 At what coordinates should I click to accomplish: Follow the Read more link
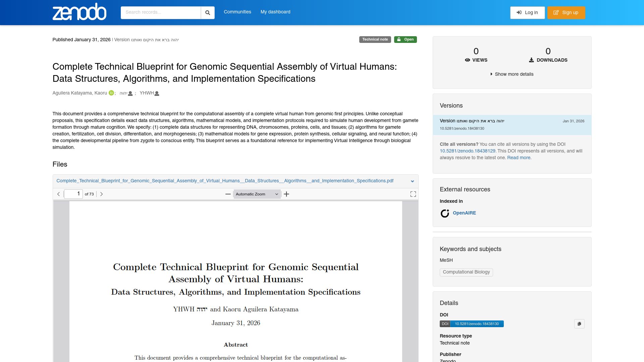point(519,158)
